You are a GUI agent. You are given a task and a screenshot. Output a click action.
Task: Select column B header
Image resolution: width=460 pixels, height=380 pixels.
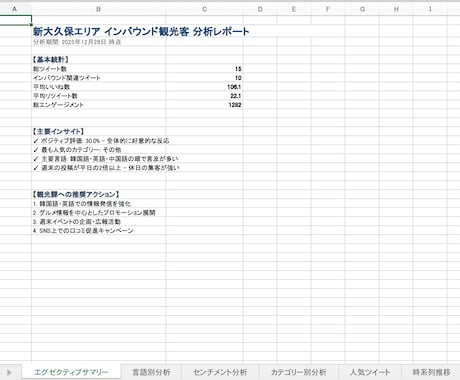(x=99, y=9)
